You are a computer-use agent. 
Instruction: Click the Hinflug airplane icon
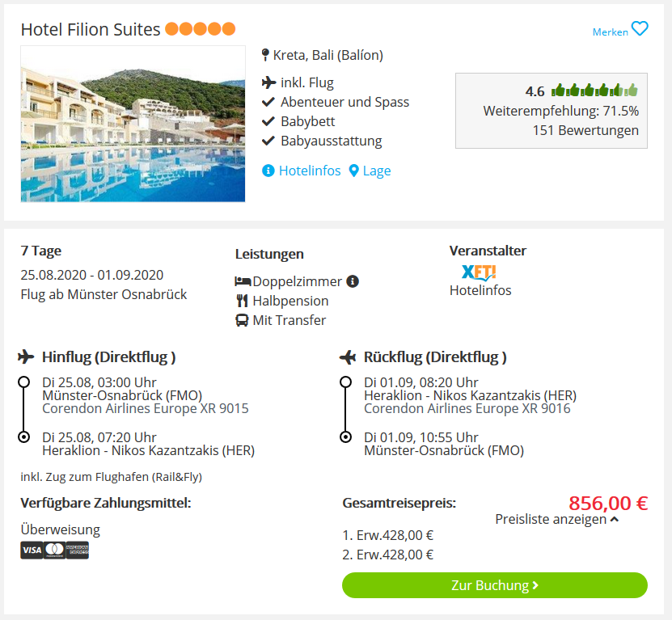(26, 356)
